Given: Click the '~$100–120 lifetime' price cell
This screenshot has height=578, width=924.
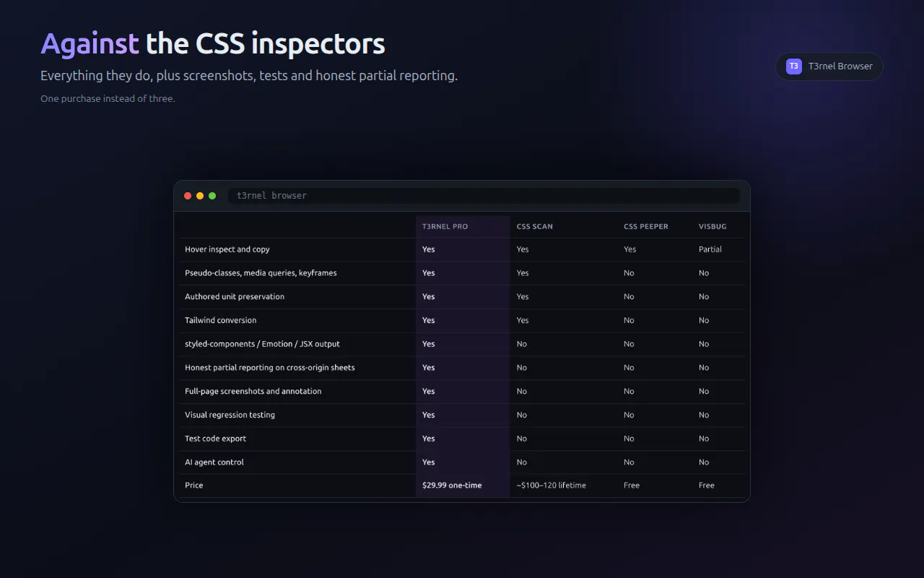Looking at the screenshot, I should click(552, 486).
